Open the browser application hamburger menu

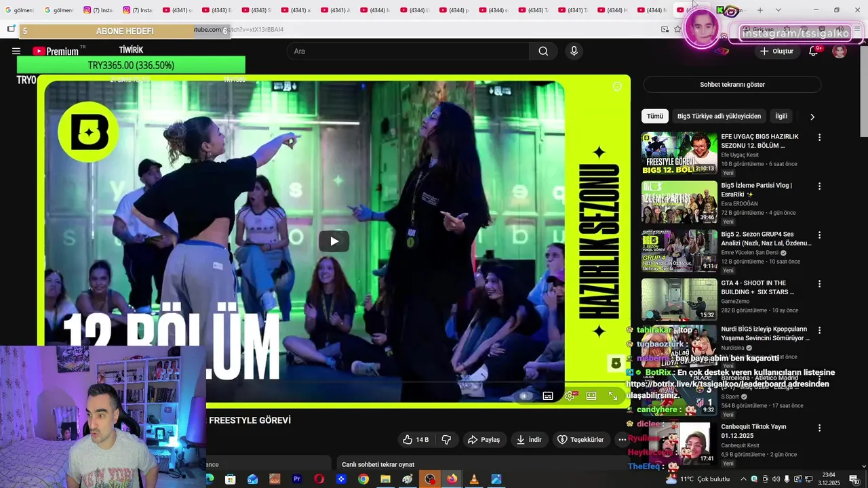pyautogui.click(x=858, y=29)
